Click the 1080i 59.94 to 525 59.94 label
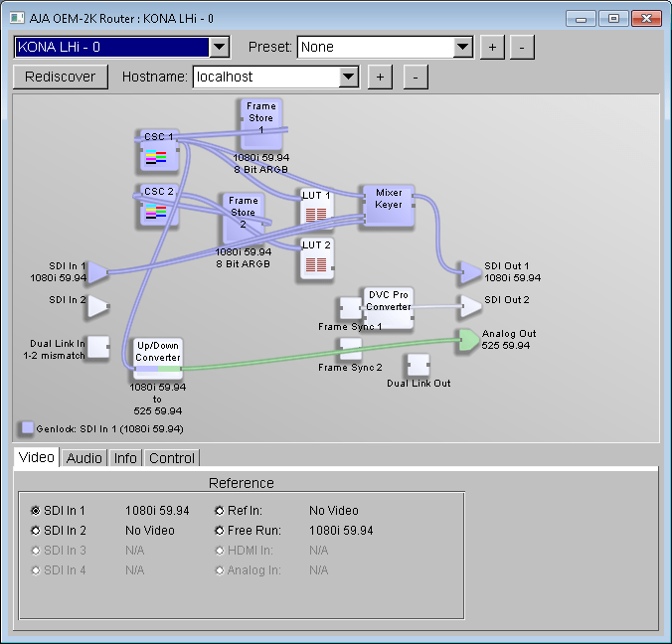Screen dimensions: 672x644 pyautogui.click(x=158, y=399)
